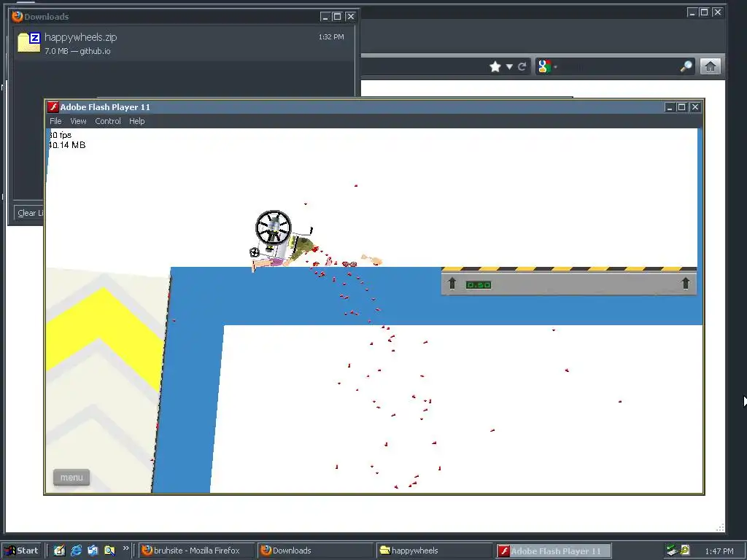Maximize the Downloads window
Viewport: 747px width, 560px height.
(337, 17)
